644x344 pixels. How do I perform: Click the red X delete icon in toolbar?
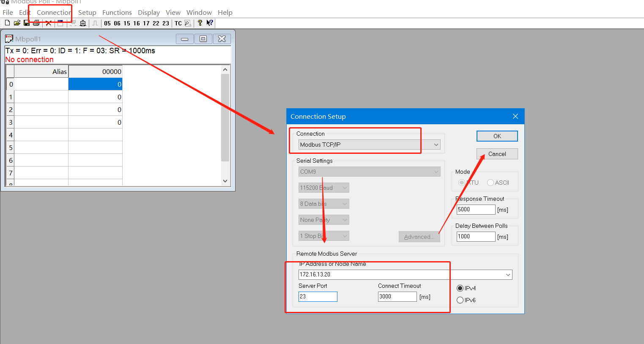[x=49, y=23]
